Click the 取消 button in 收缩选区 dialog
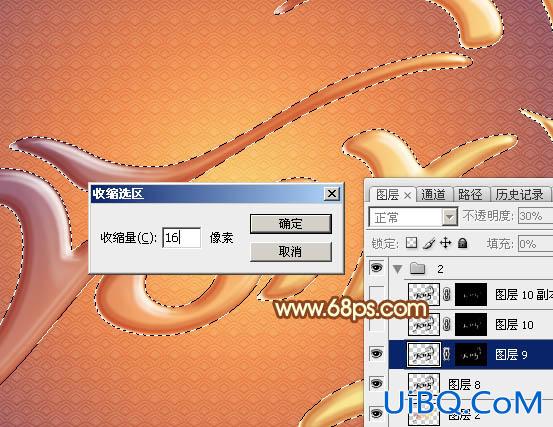The width and height of the screenshot is (553, 427). [291, 251]
